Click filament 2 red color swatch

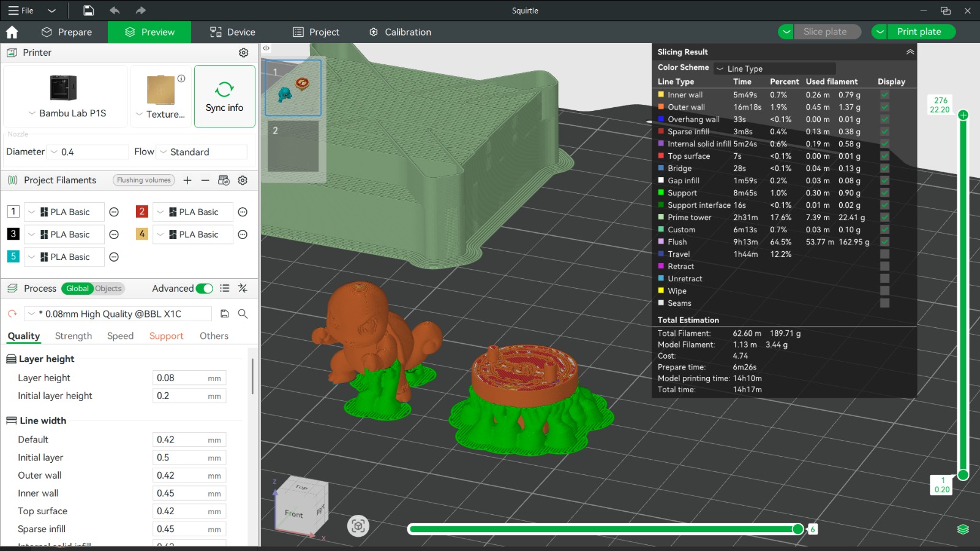pos(141,211)
